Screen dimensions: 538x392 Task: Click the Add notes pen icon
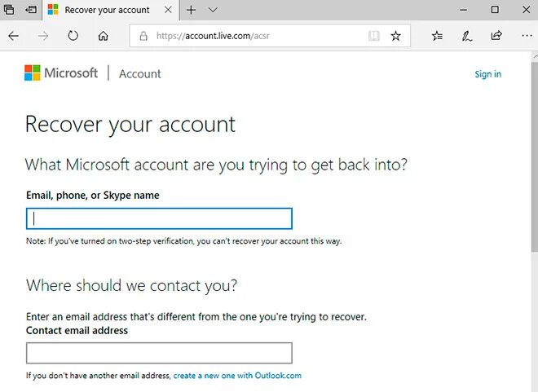tap(467, 36)
